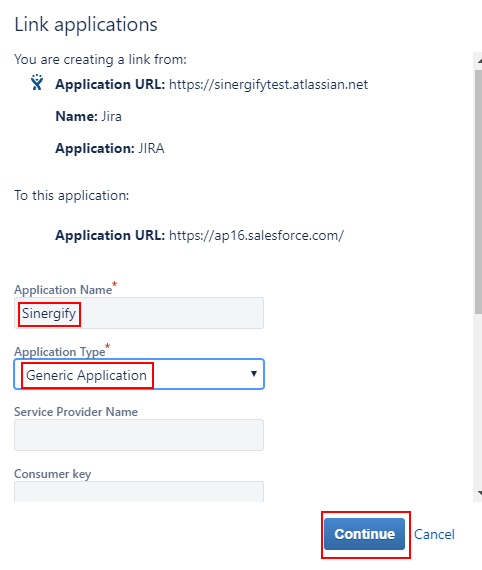Click the Name: Jira text
This screenshot has width=482, height=570.
(88, 116)
